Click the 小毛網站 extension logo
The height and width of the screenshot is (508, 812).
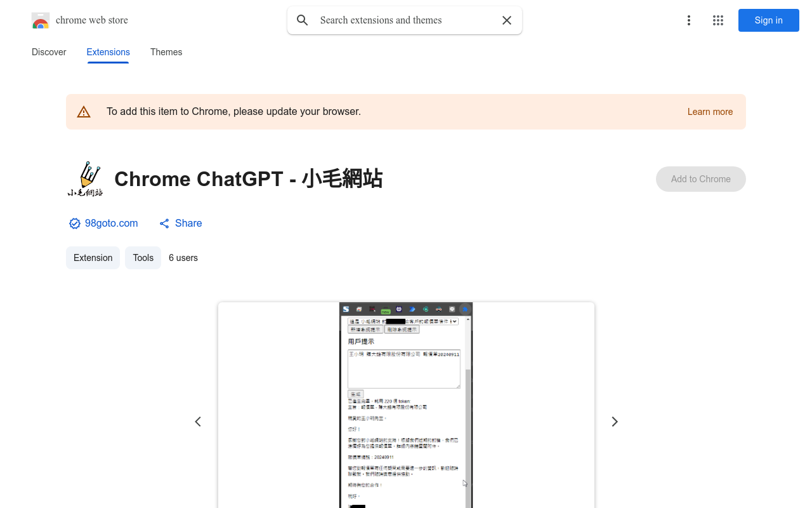pos(85,179)
